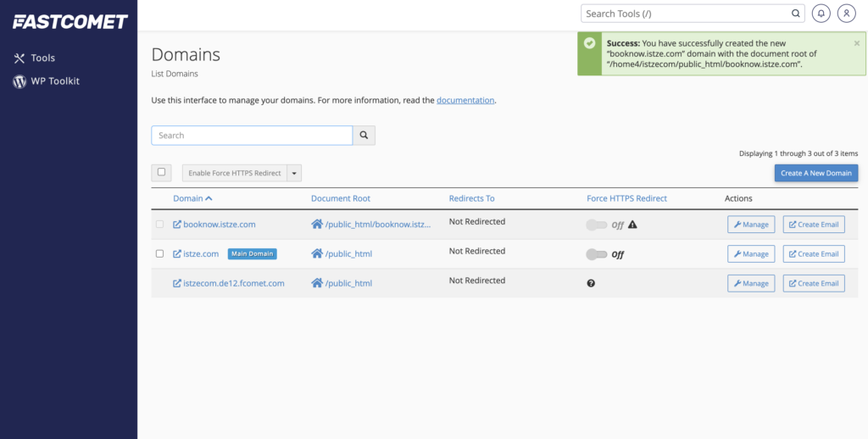Viewport: 868px width, 439px height.
Task: Click the home icon for booknow.istze.com document root
Action: [317, 225]
